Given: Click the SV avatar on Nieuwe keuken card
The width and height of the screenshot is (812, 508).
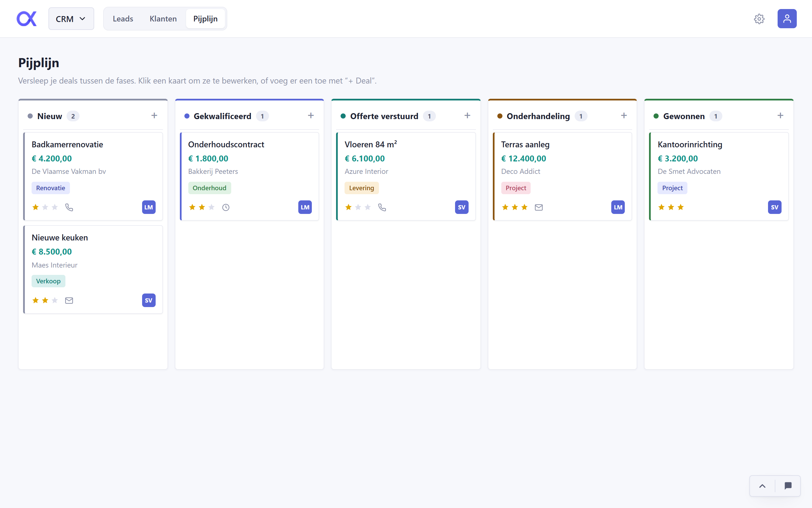Looking at the screenshot, I should (149, 300).
